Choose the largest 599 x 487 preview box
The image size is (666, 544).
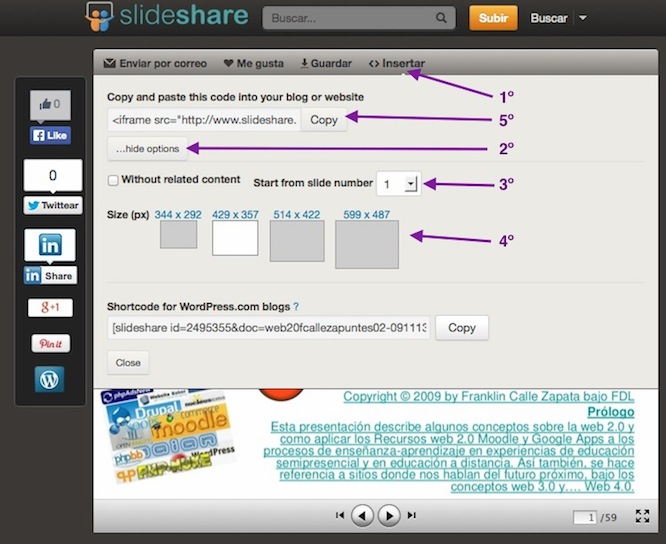[367, 244]
